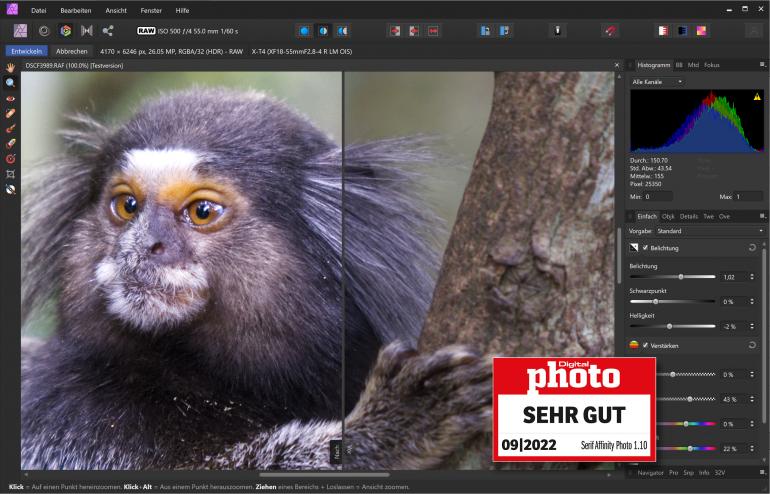The image size is (770, 494).
Task: Switch to split view mode
Action: [323, 31]
